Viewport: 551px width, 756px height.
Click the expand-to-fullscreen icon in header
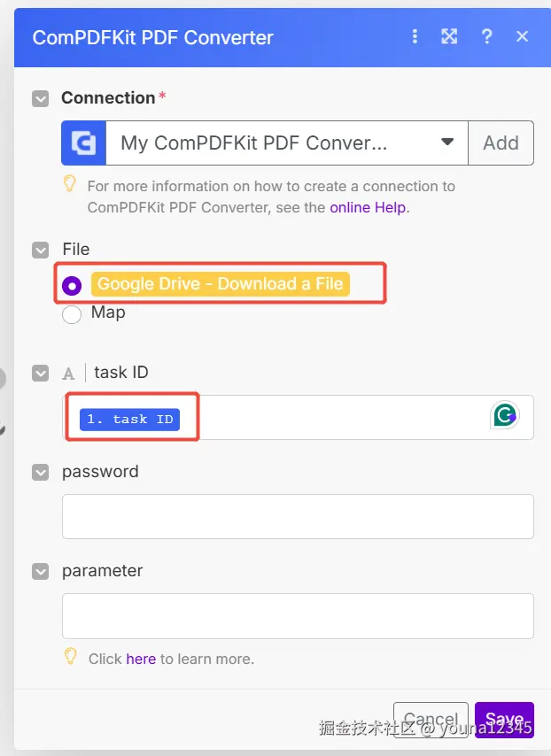pyautogui.click(x=450, y=36)
